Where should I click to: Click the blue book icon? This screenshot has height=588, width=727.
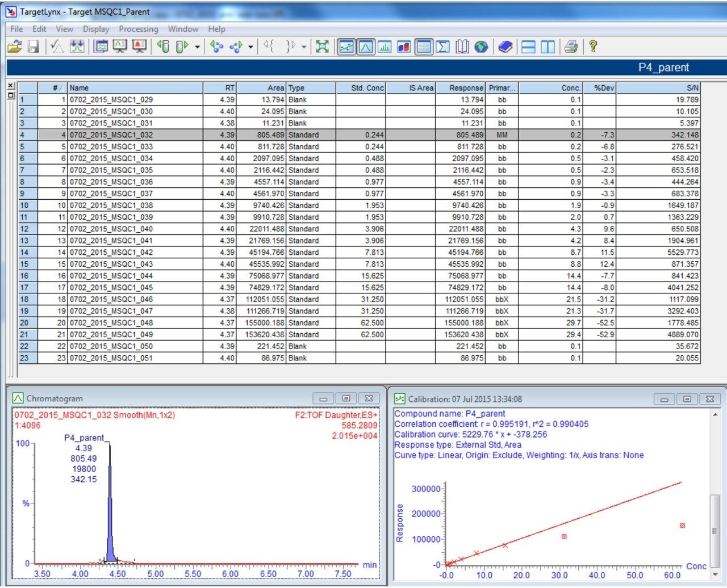click(x=505, y=47)
